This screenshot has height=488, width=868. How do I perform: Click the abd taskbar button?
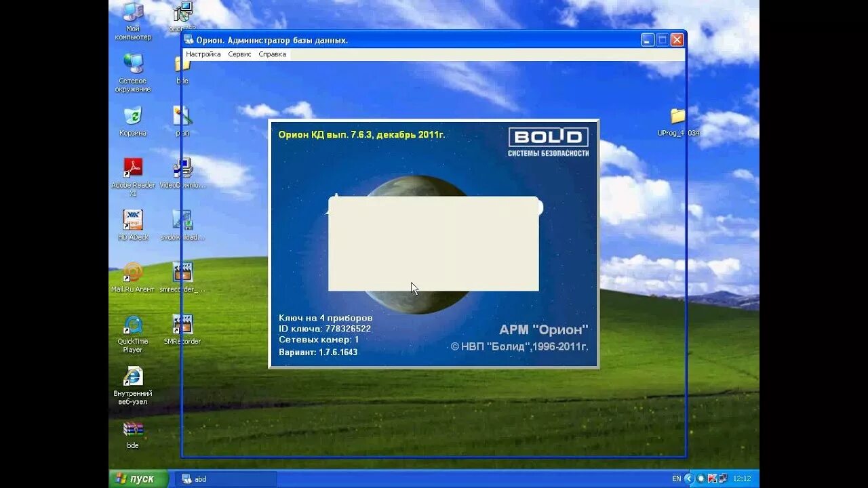226,479
